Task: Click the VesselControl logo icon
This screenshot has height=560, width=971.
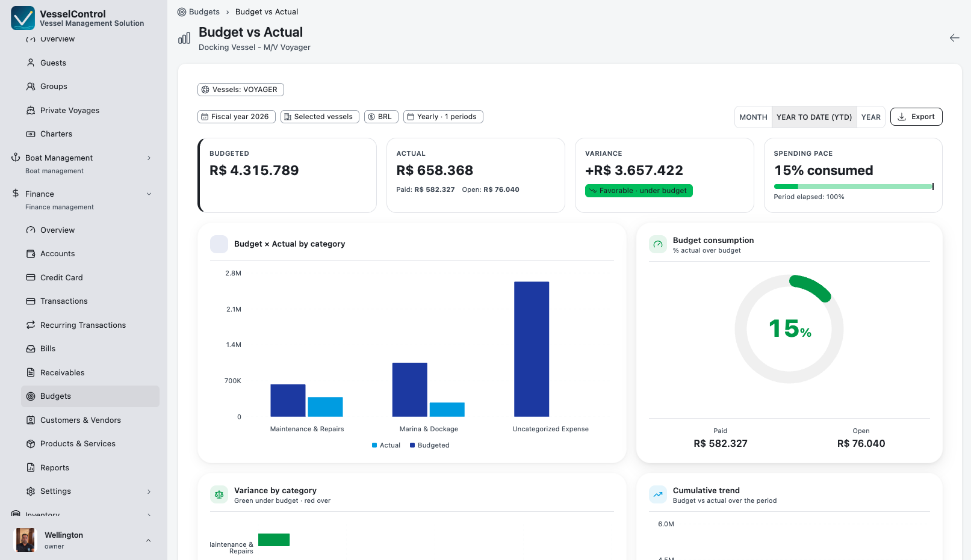Action: click(23, 18)
